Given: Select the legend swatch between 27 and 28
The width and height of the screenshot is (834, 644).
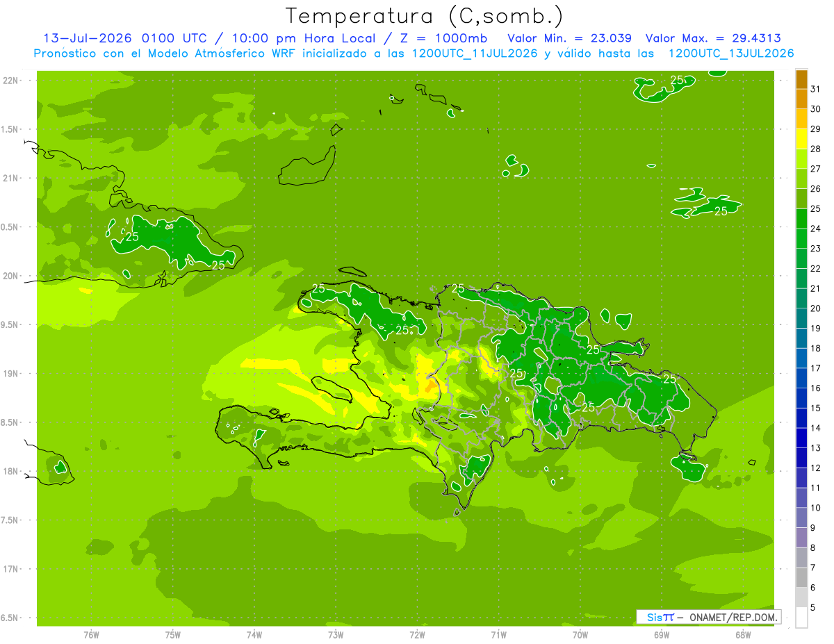Looking at the screenshot, I should (x=801, y=160).
